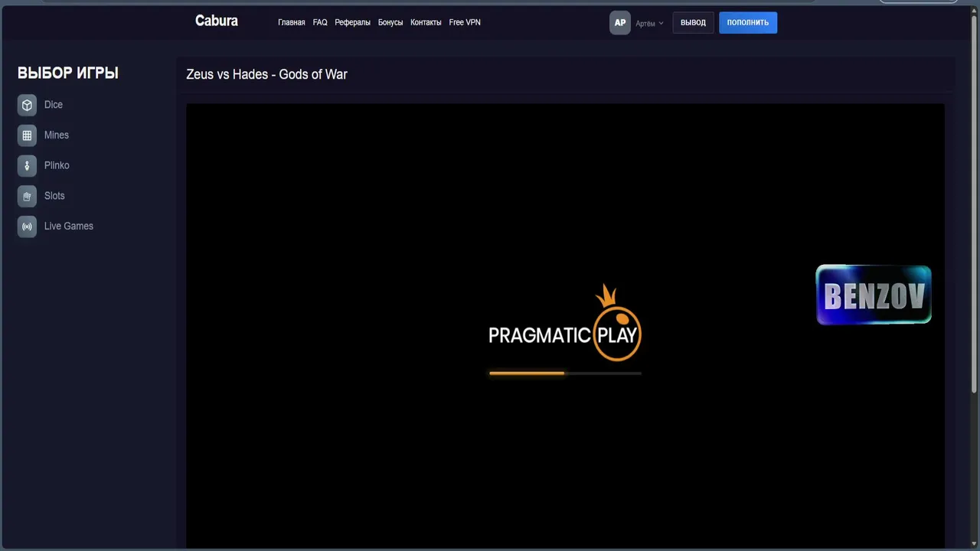Open the Free VPN link

465,23
